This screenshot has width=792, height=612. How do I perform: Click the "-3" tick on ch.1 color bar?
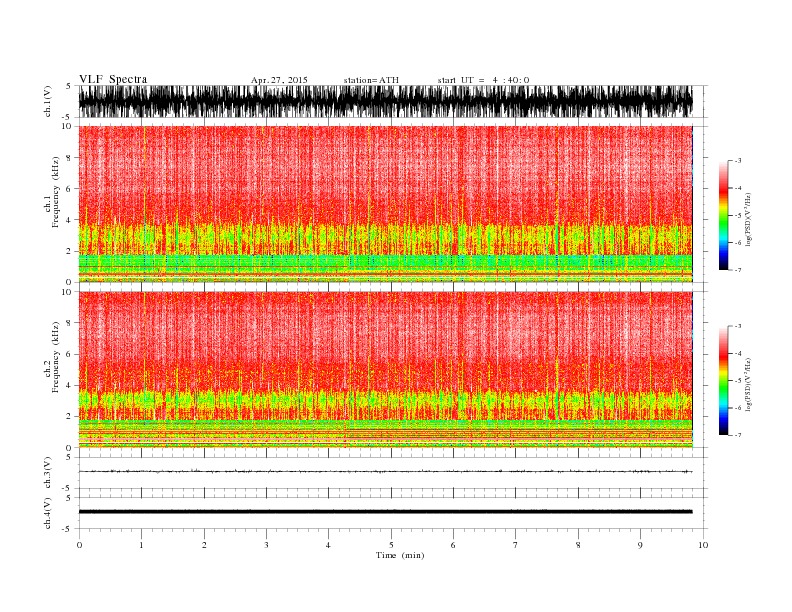(x=737, y=161)
